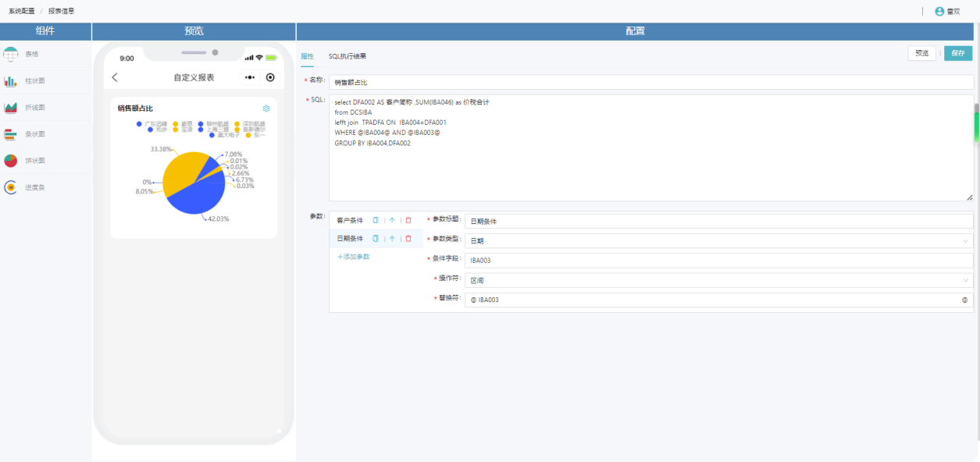The height and width of the screenshot is (462, 980).
Task: Toggle the 宝凌 legend entry
Action: pyautogui.click(x=182, y=130)
